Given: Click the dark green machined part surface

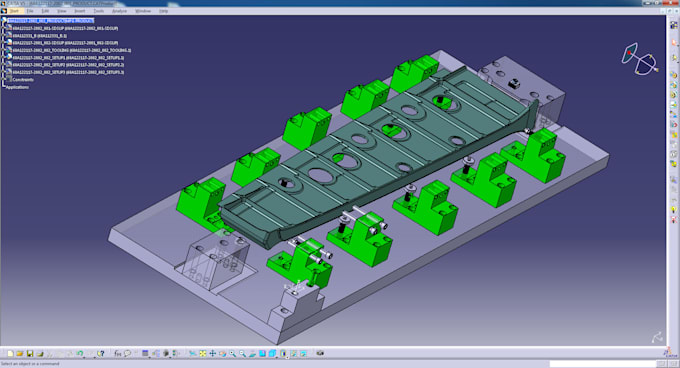Looking at the screenshot, I should [377, 152].
